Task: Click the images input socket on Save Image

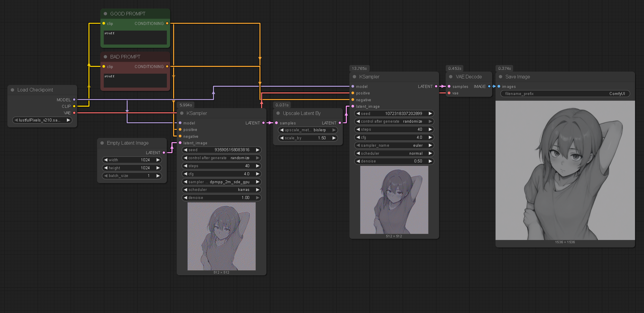Action: [499, 86]
